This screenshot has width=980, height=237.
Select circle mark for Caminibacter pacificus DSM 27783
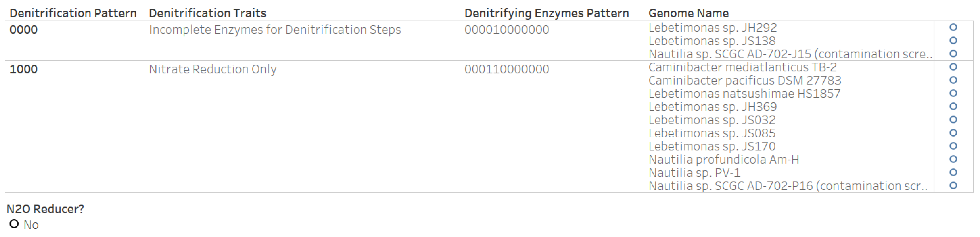pyautogui.click(x=953, y=80)
